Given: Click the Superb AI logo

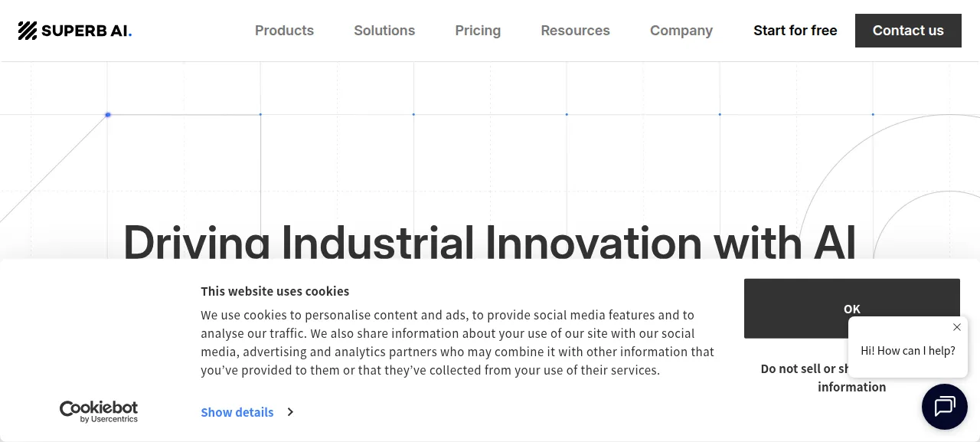Looking at the screenshot, I should (75, 31).
